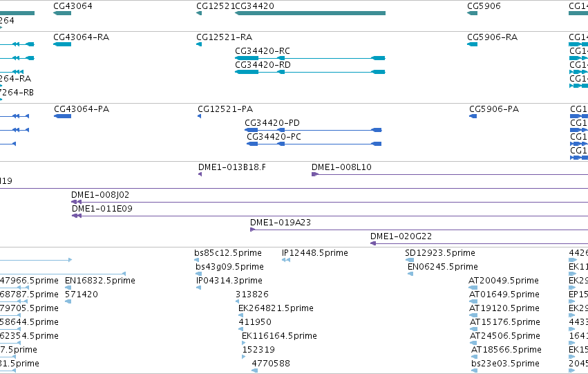Click the EN16832.5prime EST label

pyautogui.click(x=100, y=281)
